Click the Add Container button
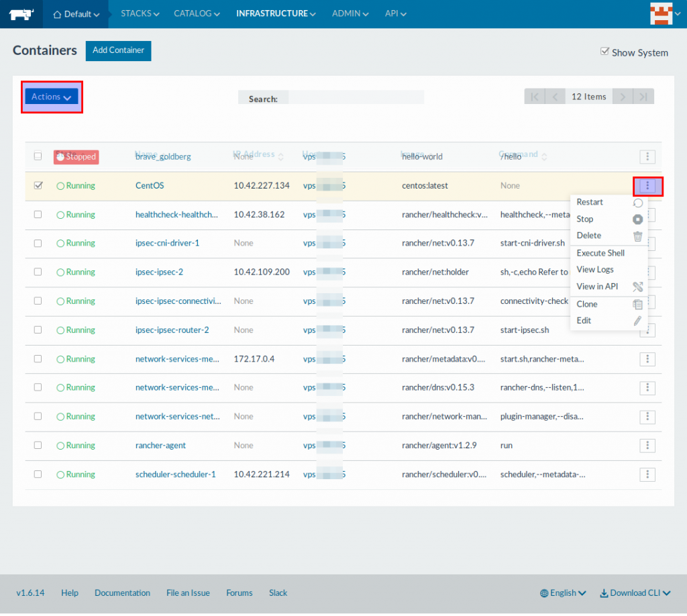Screen dimensions: 687x616 [x=118, y=50]
